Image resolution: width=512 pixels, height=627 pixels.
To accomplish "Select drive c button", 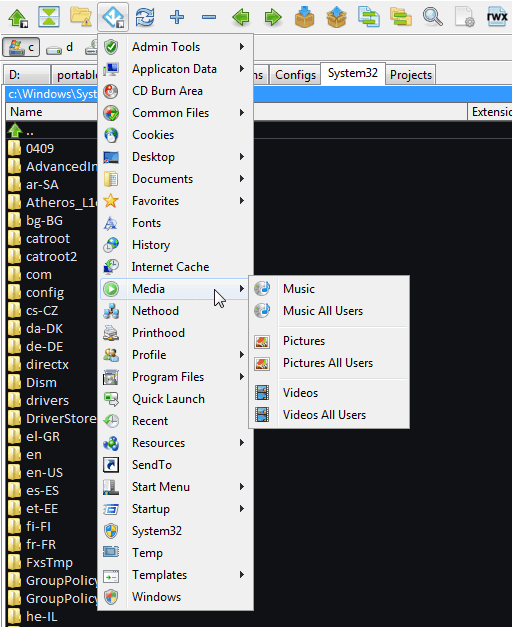I will pyautogui.click(x=21, y=48).
